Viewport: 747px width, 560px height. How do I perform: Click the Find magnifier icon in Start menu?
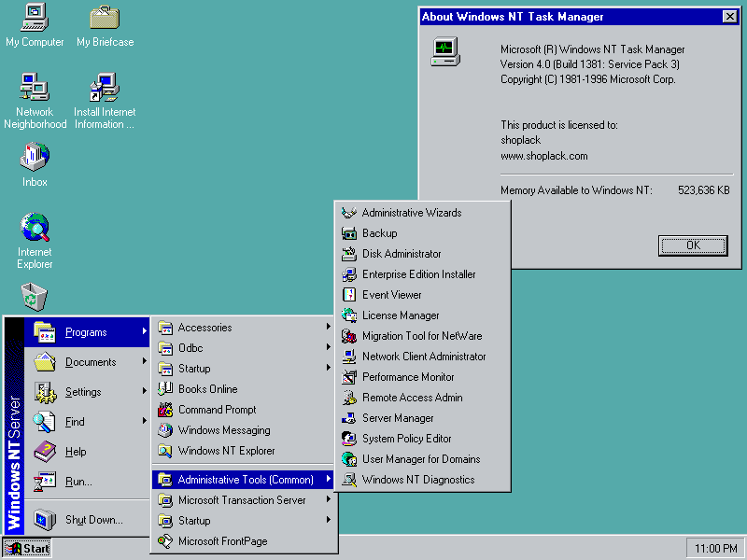pos(45,422)
